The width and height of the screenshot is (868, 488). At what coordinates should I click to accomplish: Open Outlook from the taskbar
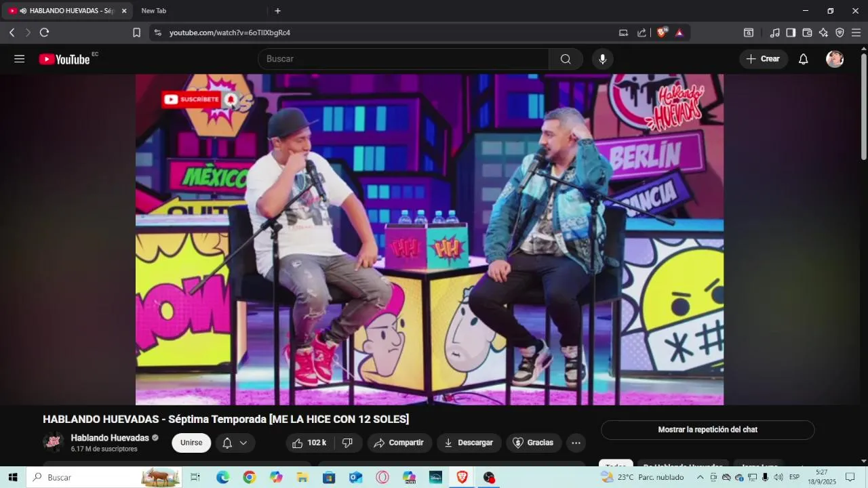click(356, 477)
